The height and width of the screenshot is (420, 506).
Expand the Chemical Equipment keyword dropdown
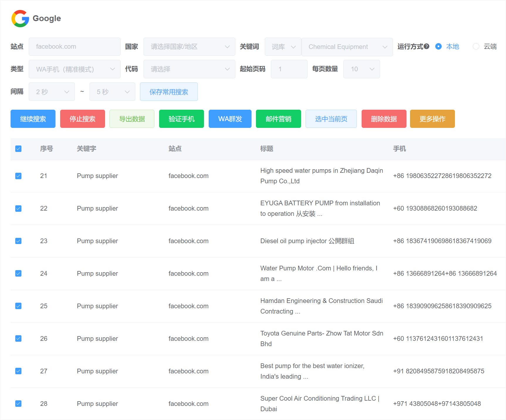click(347, 47)
